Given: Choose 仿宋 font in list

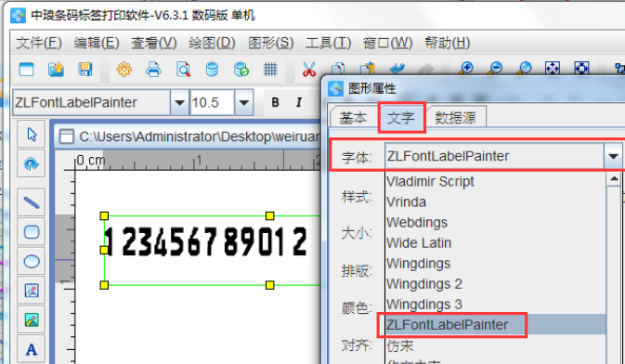Looking at the screenshot, I should 495,345.
